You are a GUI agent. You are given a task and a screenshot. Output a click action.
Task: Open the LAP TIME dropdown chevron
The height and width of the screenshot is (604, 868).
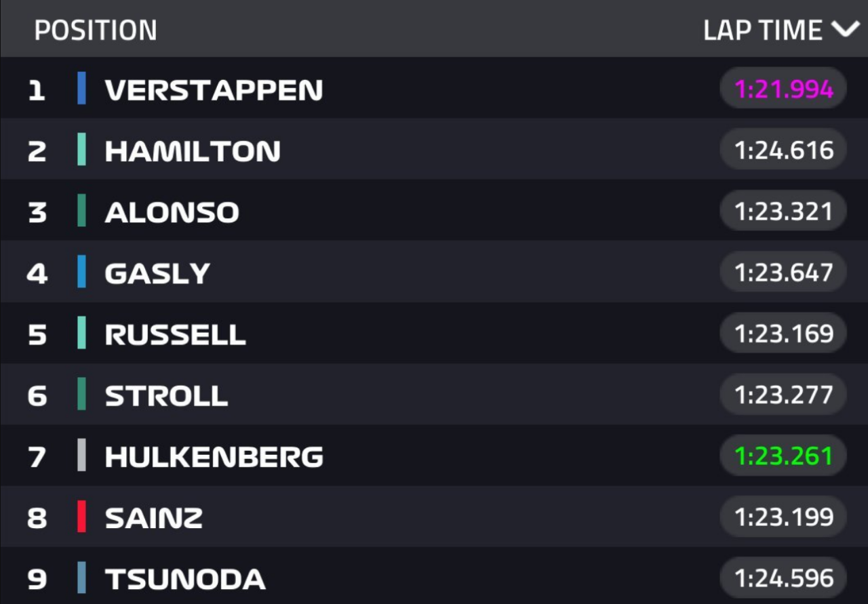click(x=845, y=30)
